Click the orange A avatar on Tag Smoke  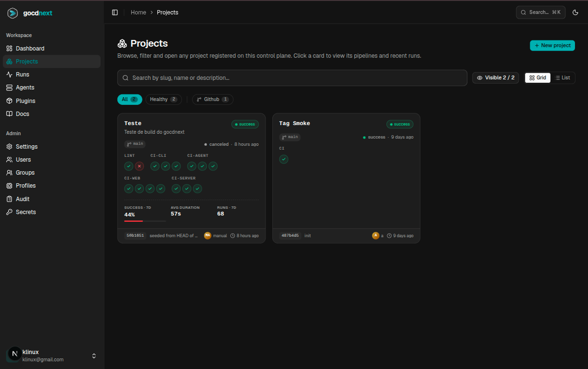point(375,236)
